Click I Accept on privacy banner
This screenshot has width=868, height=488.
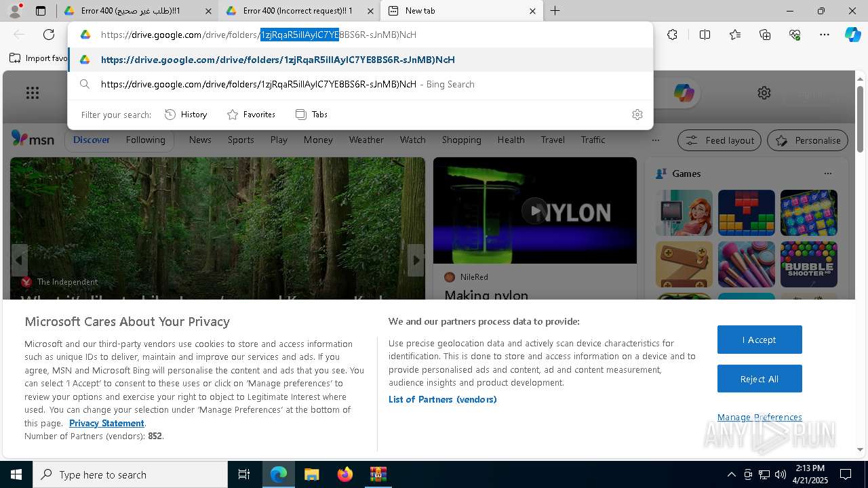pos(759,340)
